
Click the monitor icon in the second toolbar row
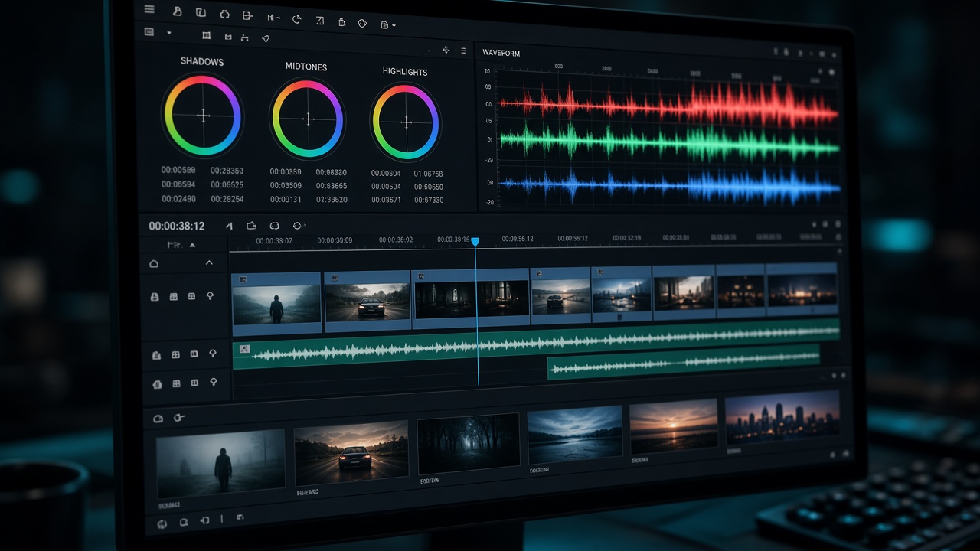(x=149, y=32)
